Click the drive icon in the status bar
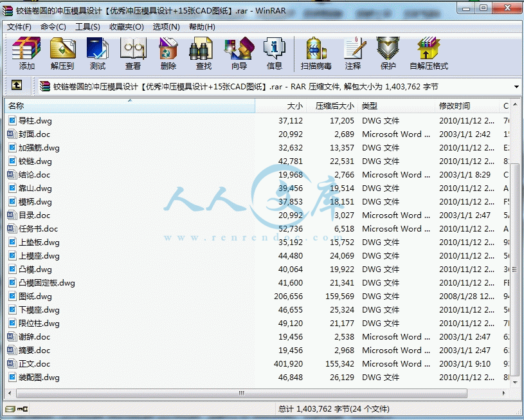 coord(10,408)
